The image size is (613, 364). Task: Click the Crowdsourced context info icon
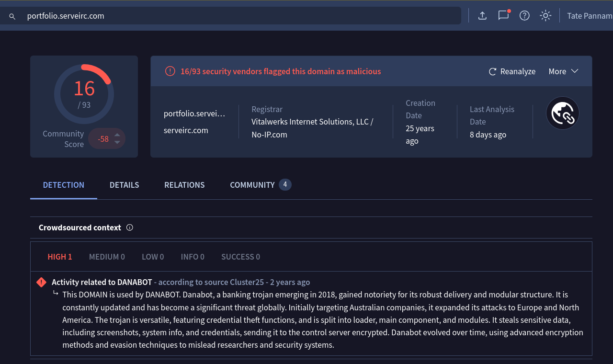(x=129, y=227)
